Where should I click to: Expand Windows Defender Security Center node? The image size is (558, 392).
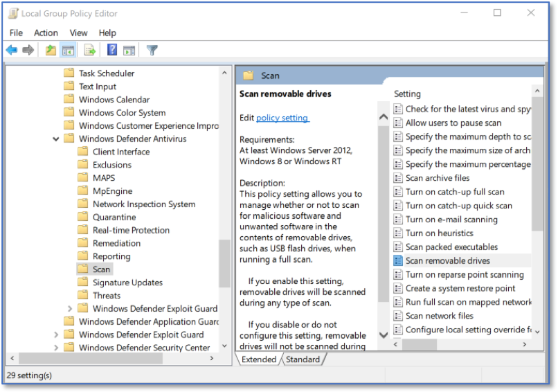[x=56, y=348]
